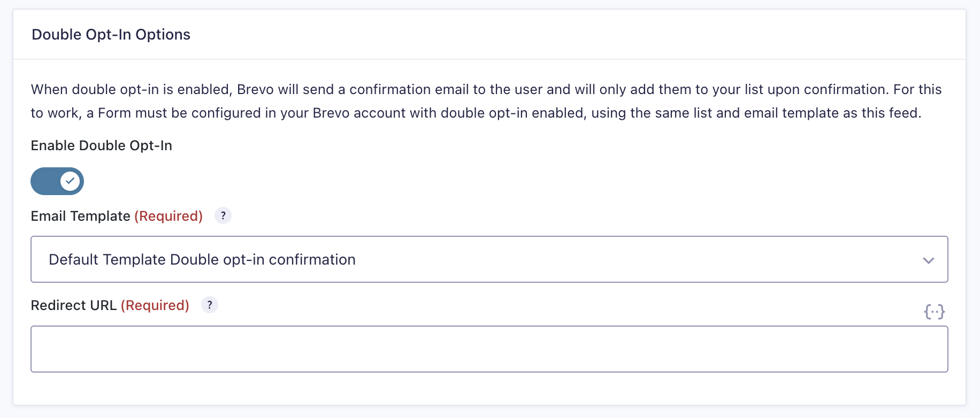980x418 pixels.
Task: Open the Email Template dropdown
Action: pos(489,259)
